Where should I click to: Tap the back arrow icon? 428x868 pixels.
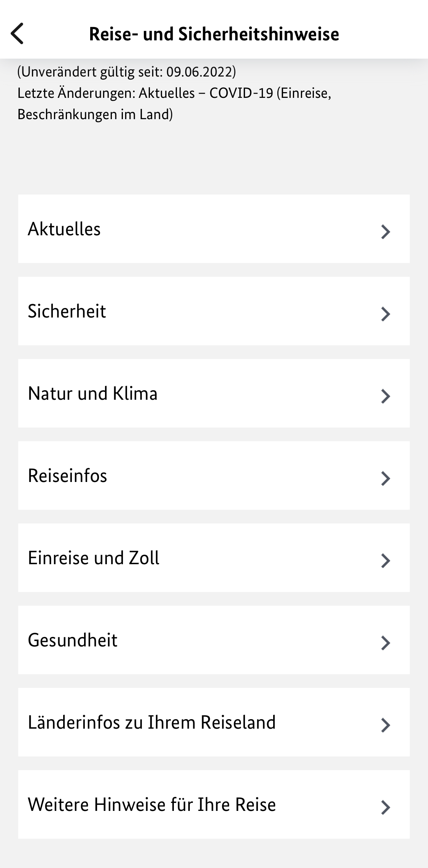pyautogui.click(x=18, y=34)
